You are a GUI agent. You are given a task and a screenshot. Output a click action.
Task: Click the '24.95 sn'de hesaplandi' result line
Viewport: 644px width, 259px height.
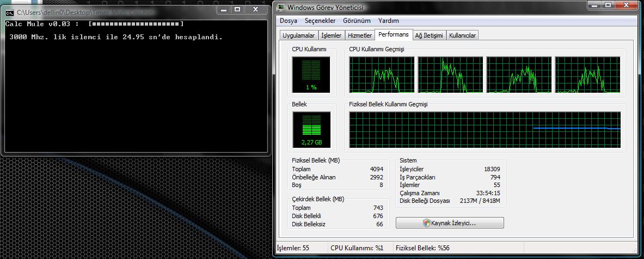[x=116, y=37]
